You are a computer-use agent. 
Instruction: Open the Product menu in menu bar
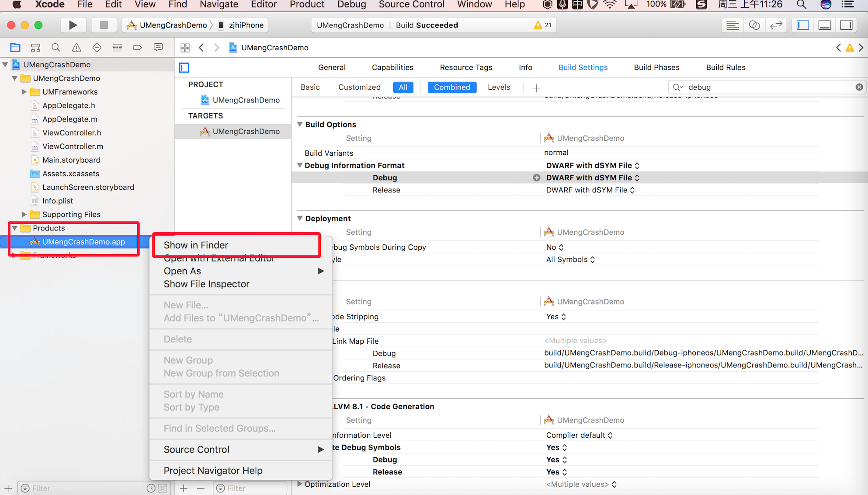307,5
